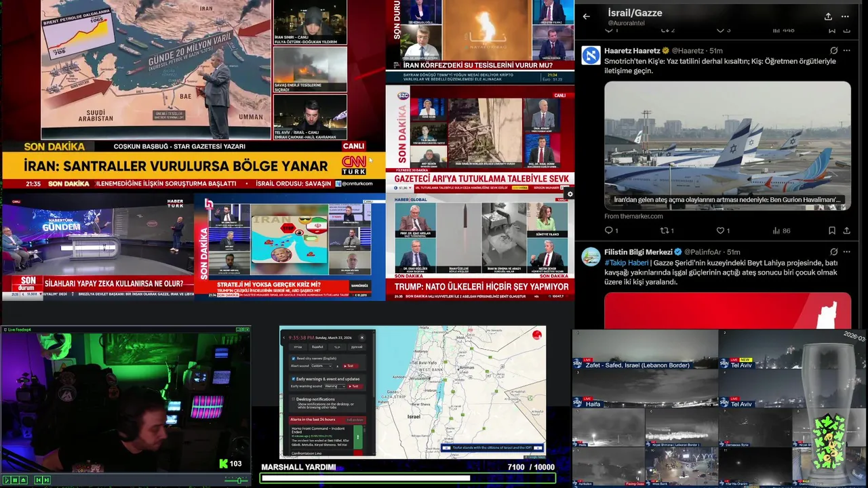Screen dimensions: 868x488
Task: Open more menu on Filistin Bilgi Merkezi tweet
Action: point(846,251)
